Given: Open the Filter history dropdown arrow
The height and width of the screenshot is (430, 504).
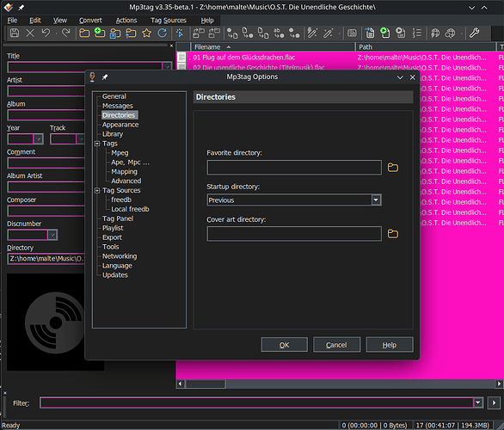Looking at the screenshot, I should pos(478,402).
